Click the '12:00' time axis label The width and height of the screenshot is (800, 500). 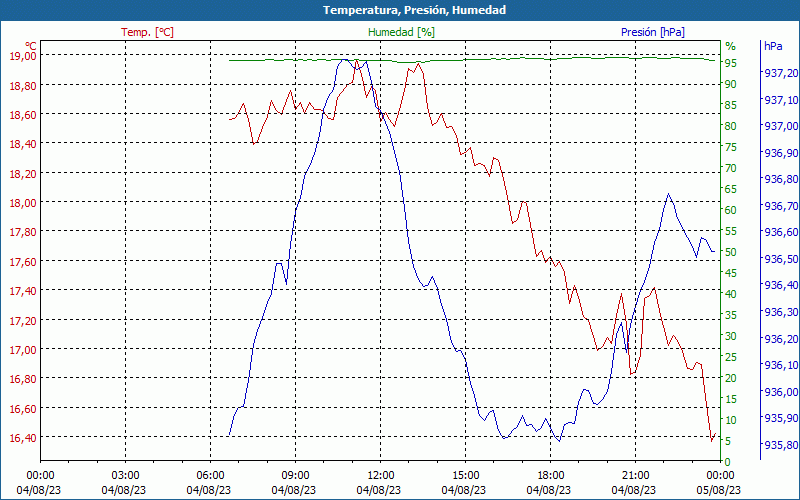381,476
